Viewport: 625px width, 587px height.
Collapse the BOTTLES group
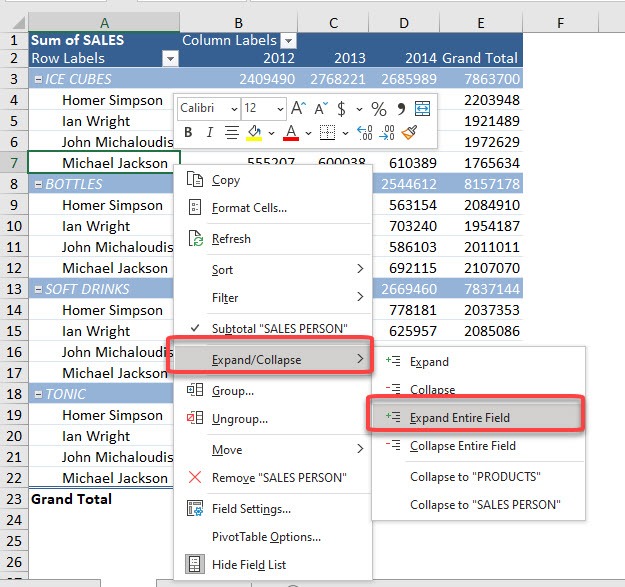[x=38, y=184]
